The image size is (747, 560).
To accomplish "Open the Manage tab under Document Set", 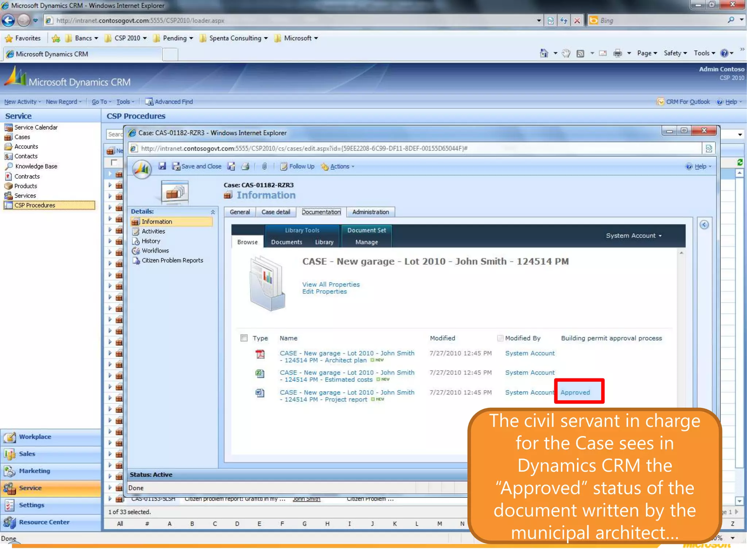I will pos(366,242).
